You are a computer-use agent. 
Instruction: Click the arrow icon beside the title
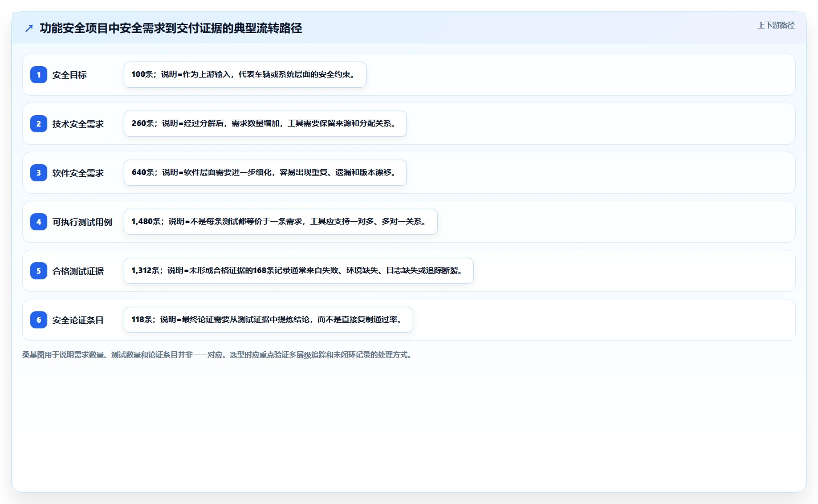pyautogui.click(x=29, y=28)
